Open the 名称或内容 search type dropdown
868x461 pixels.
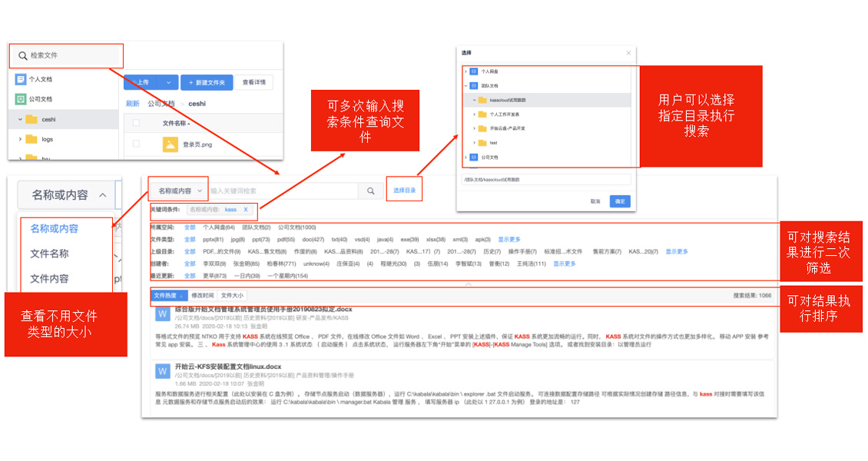tap(177, 191)
